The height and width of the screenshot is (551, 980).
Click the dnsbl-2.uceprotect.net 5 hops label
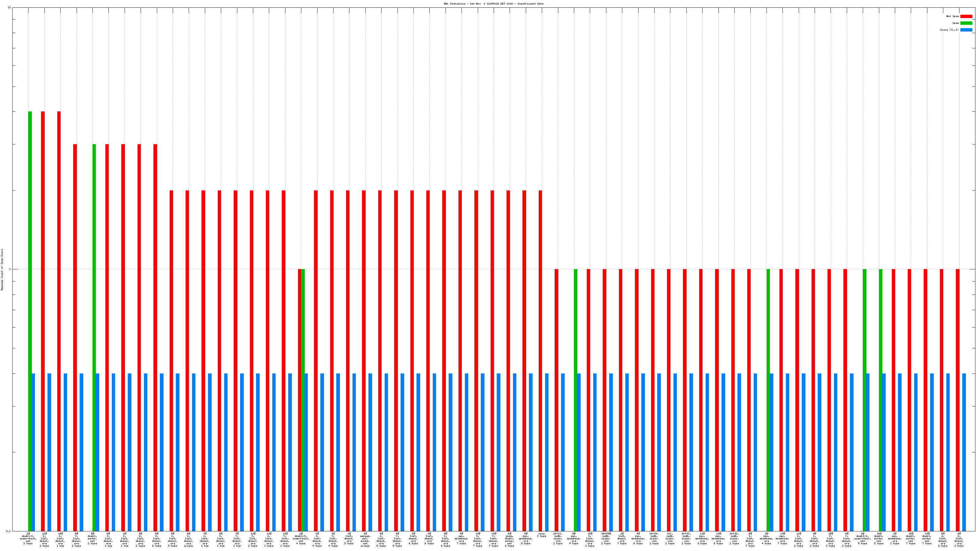pyautogui.click(x=862, y=538)
